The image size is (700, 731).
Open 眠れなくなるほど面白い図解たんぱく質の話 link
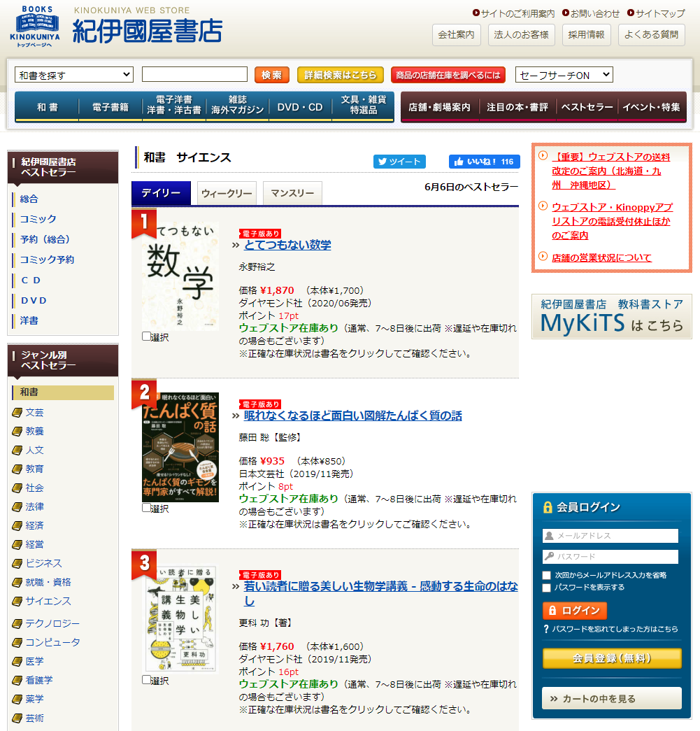coord(352,416)
